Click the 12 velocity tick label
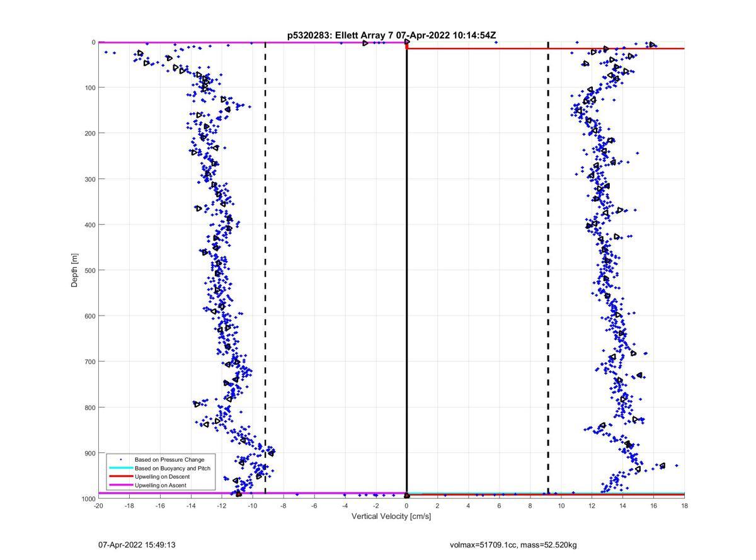The image size is (756, 560). point(592,505)
